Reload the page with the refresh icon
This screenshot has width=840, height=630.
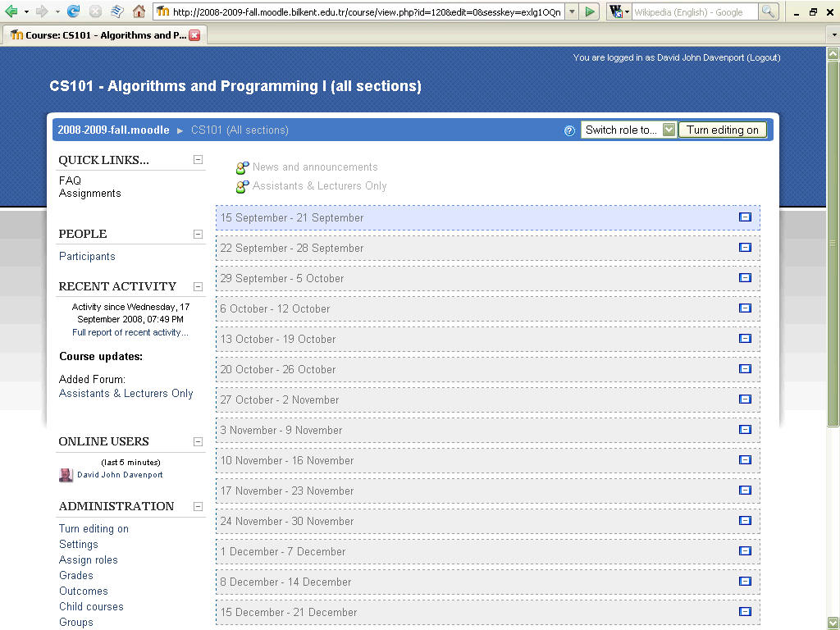(73, 11)
